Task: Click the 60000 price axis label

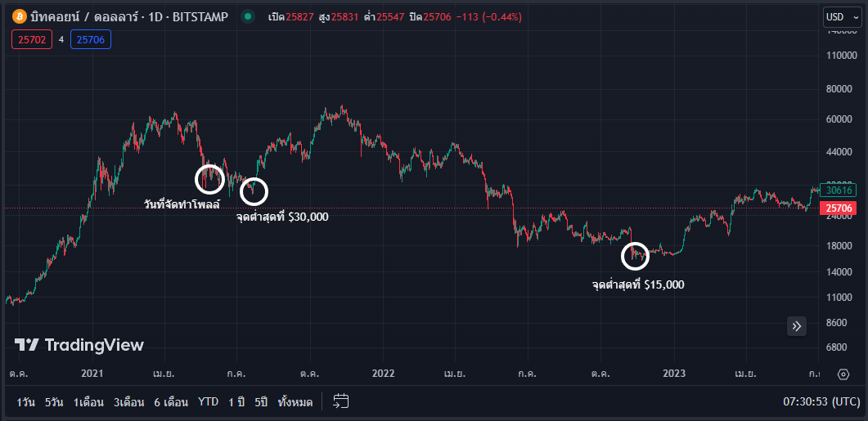Action: coord(840,119)
